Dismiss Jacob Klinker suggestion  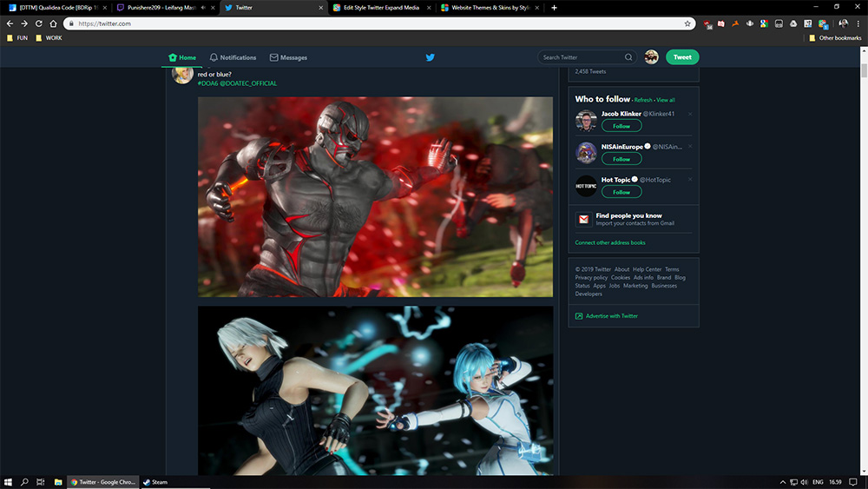(690, 114)
